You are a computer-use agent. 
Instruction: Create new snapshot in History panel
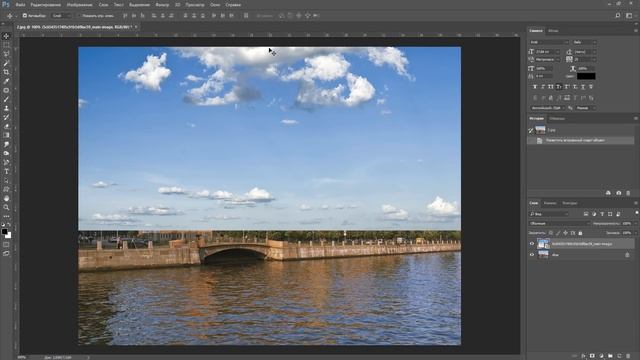click(x=618, y=193)
